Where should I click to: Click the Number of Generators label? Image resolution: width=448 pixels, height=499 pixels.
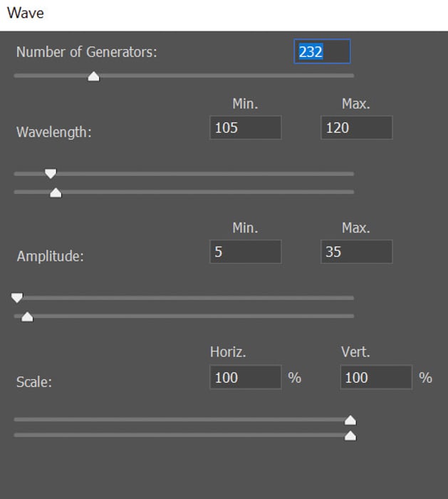click(86, 52)
